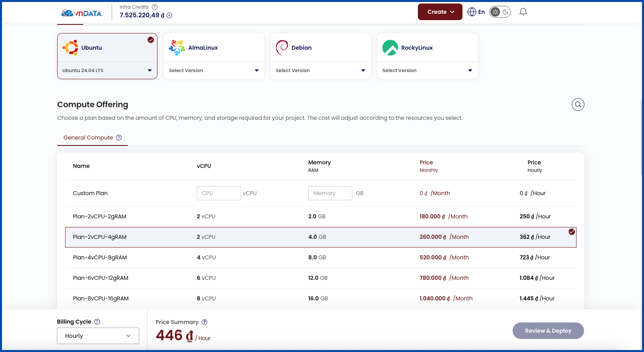Click the infra credits balance 7.525.220,49 ₫
The image size is (644, 352).
[142, 15]
